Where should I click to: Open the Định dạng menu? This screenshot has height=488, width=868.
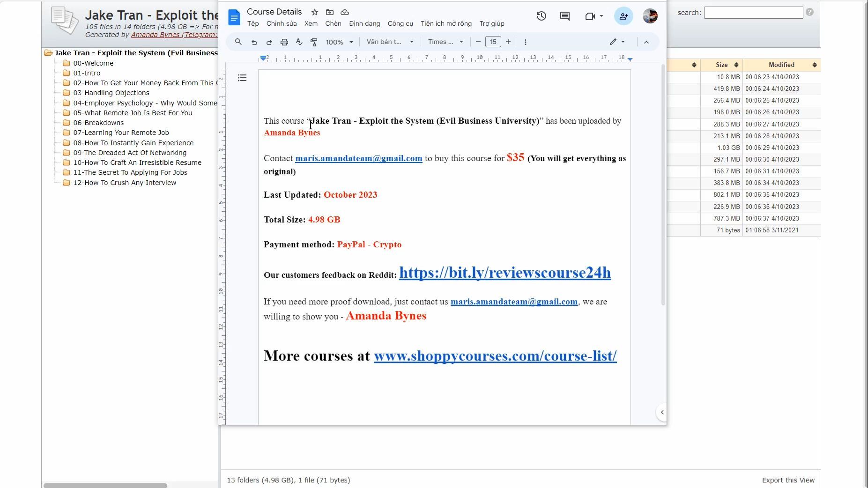[364, 23]
